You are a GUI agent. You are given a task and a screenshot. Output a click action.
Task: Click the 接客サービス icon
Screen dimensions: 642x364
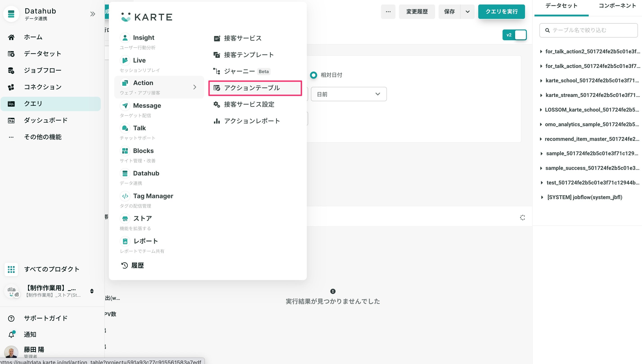pyautogui.click(x=217, y=38)
